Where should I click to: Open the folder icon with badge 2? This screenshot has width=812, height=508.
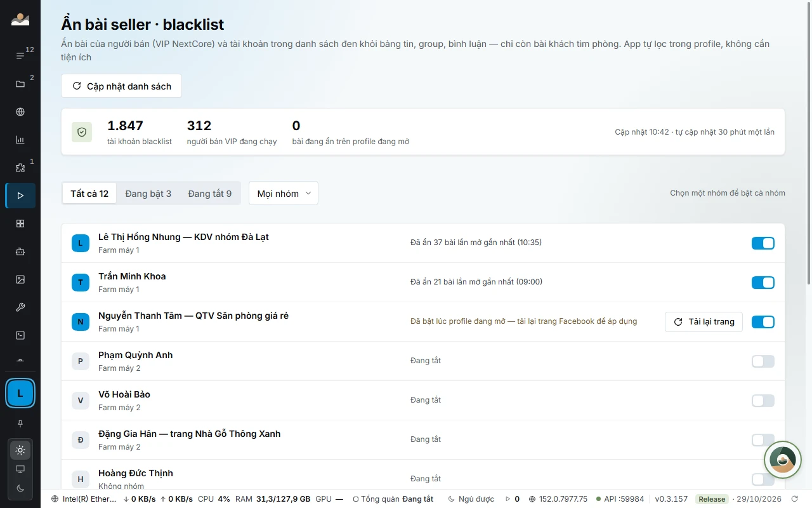(20, 84)
